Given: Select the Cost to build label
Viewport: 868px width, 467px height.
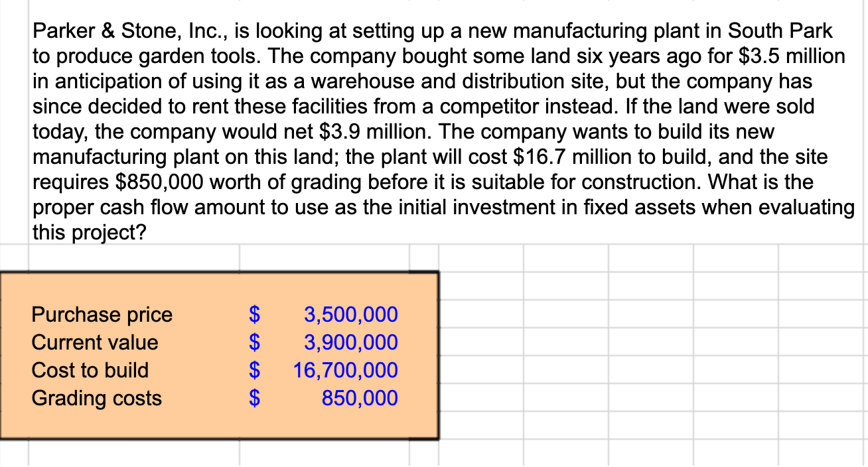Looking at the screenshot, I should tap(90, 370).
